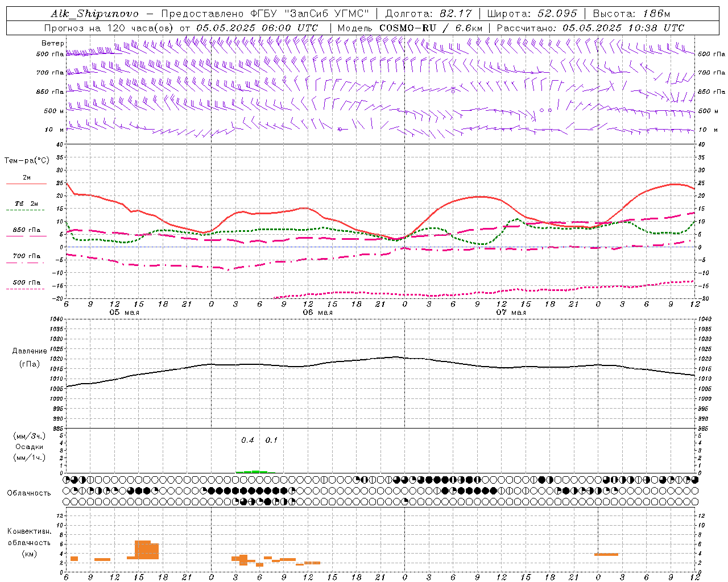The image size is (728, 582).
Task: Click the Осадки precipitation label
Action: (x=29, y=447)
